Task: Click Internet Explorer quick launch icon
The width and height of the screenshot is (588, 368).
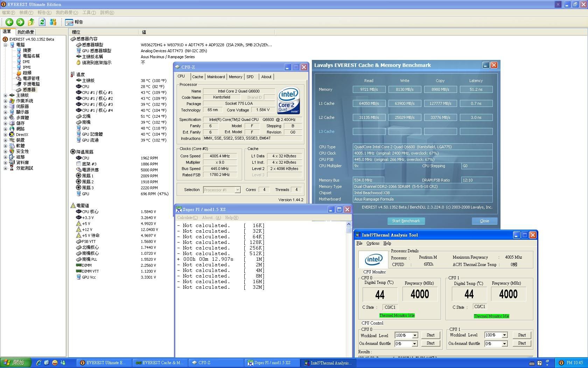Action: click(x=38, y=363)
